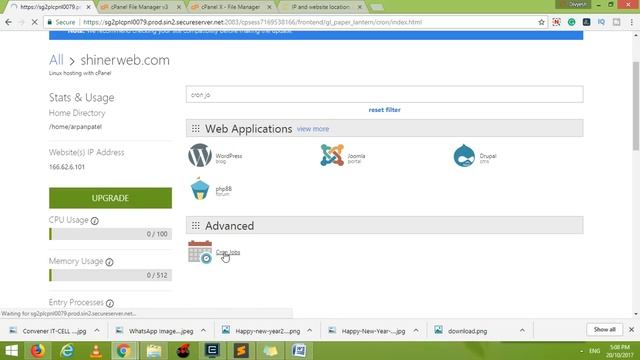This screenshot has height=360, width=640.
Task: Open the view more link
Action: pyautogui.click(x=313, y=129)
